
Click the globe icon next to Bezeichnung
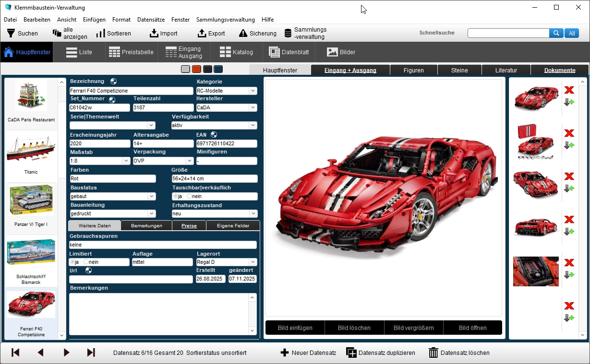tap(113, 82)
